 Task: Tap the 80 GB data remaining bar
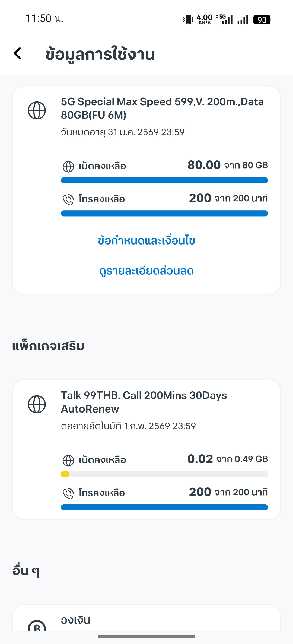164,180
